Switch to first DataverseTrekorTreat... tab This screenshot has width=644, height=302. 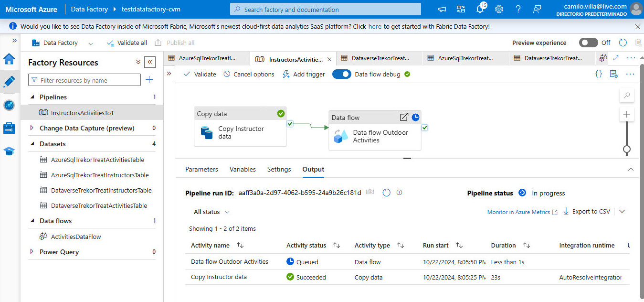coord(380,58)
